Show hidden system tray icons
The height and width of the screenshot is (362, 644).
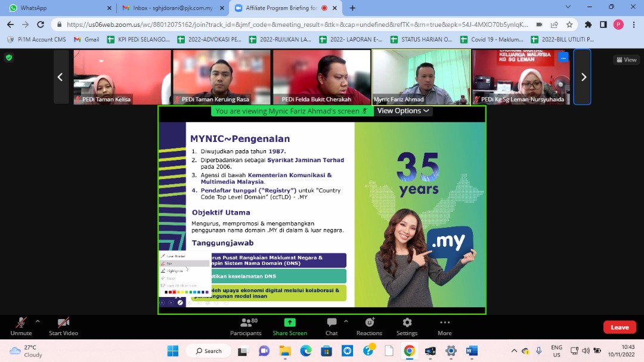click(514, 351)
